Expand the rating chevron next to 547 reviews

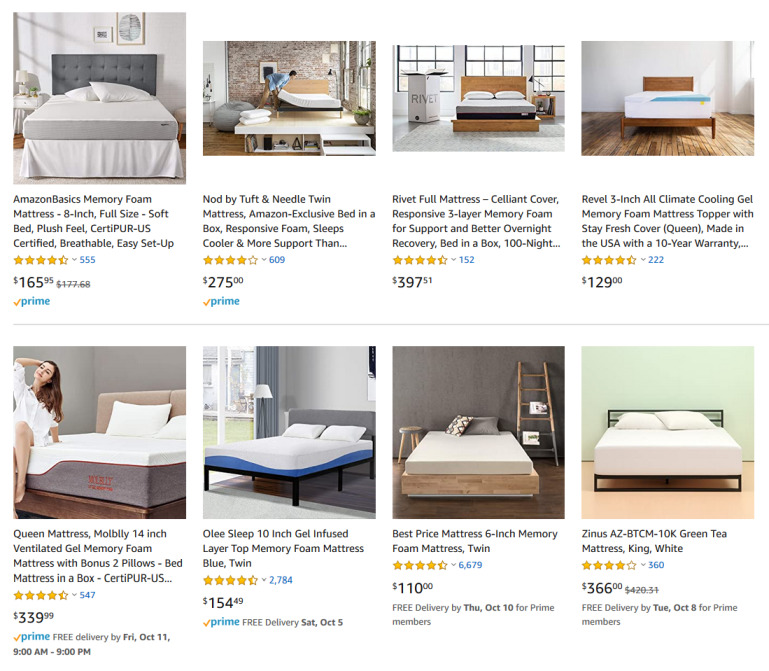tap(74, 595)
